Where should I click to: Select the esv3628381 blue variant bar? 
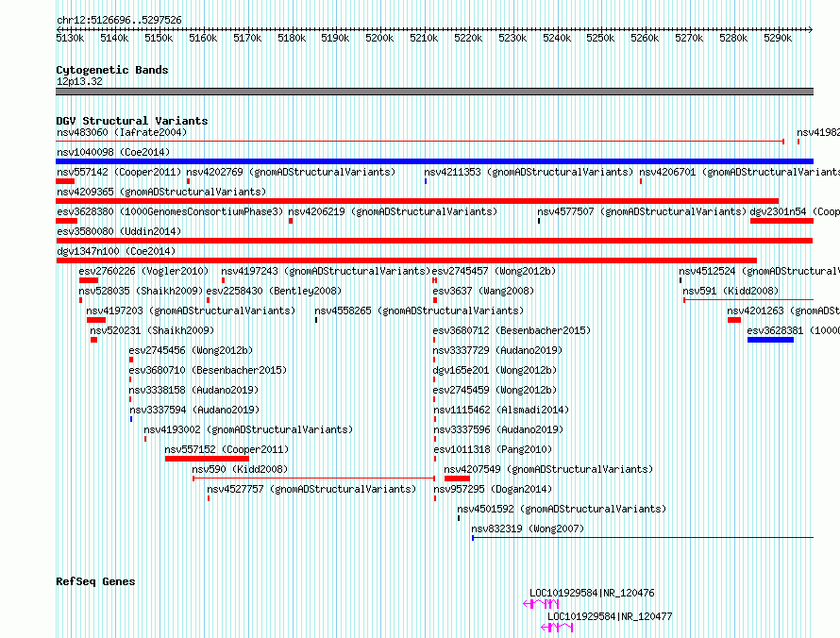click(x=770, y=340)
